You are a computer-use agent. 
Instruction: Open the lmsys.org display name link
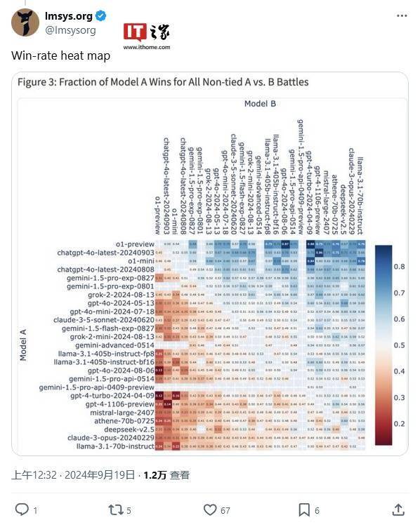pyautogui.click(x=68, y=16)
